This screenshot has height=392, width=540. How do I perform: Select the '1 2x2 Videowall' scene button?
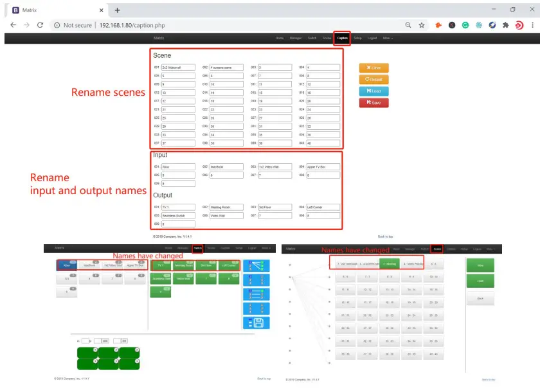click(346, 264)
